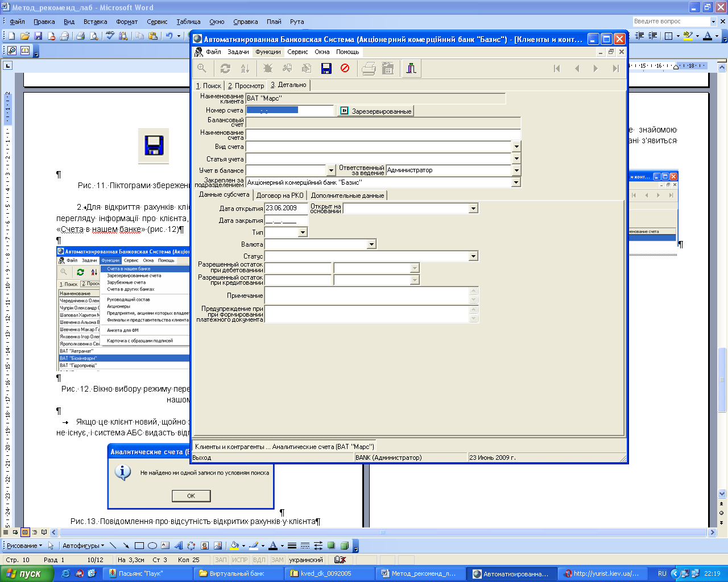Screen dimensions: 728x582
Task: Click the previous record arrow in ABS toolbar
Action: [577, 68]
